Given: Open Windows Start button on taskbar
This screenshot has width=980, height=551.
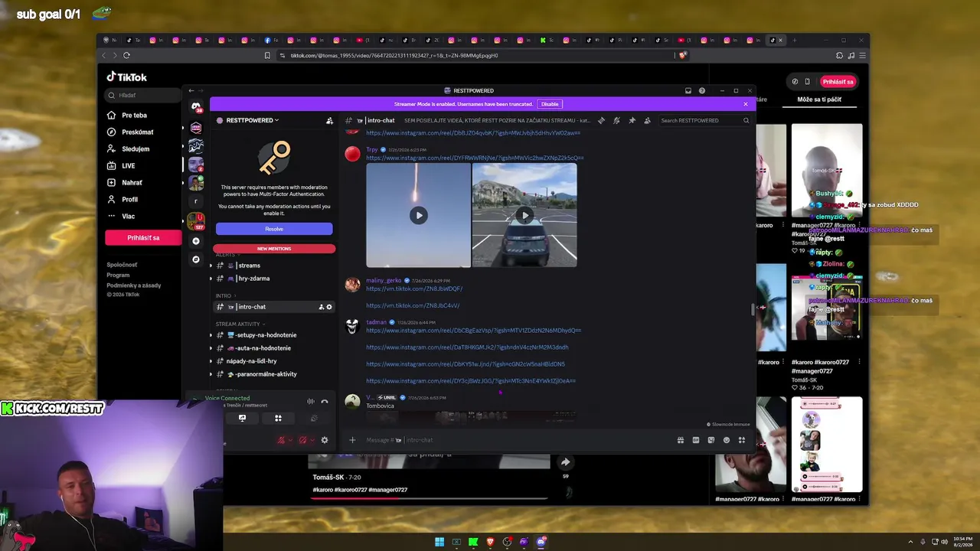Looking at the screenshot, I should click(439, 542).
